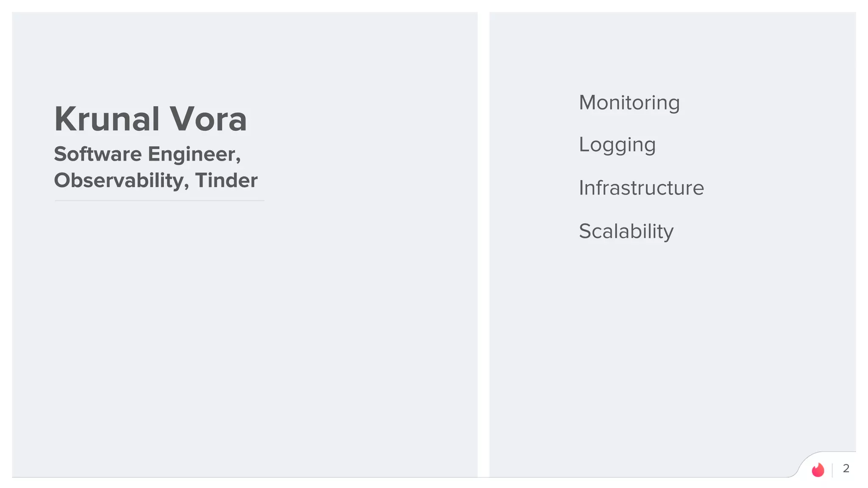Click the word Tinder in subtitle

(x=226, y=180)
